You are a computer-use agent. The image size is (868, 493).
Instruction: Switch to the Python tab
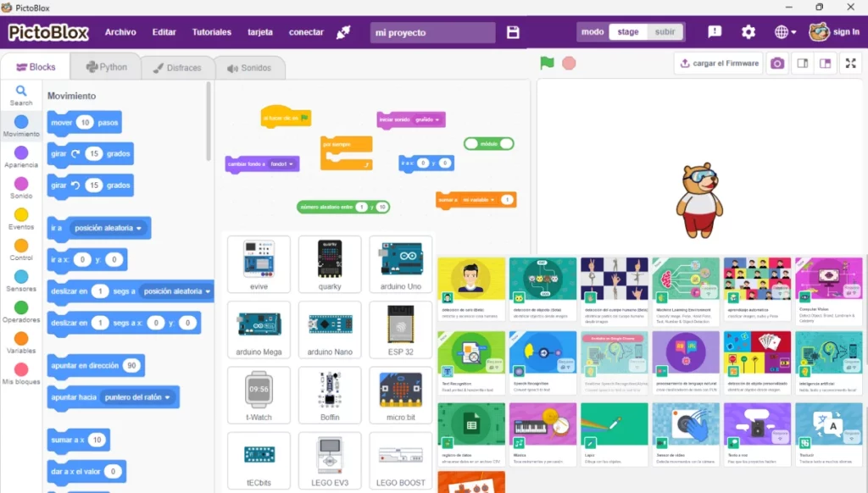[106, 67]
